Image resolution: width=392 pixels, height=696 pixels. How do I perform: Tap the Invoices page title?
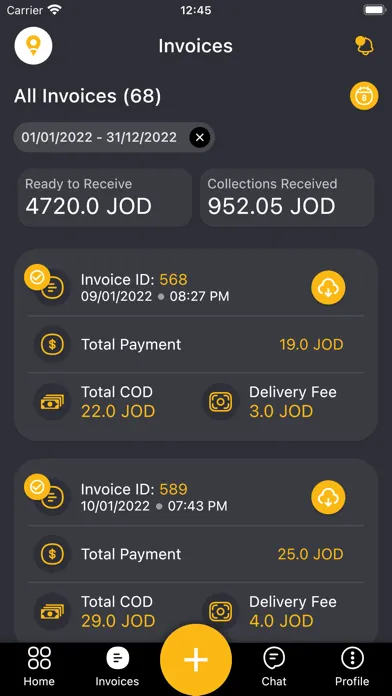[195, 46]
